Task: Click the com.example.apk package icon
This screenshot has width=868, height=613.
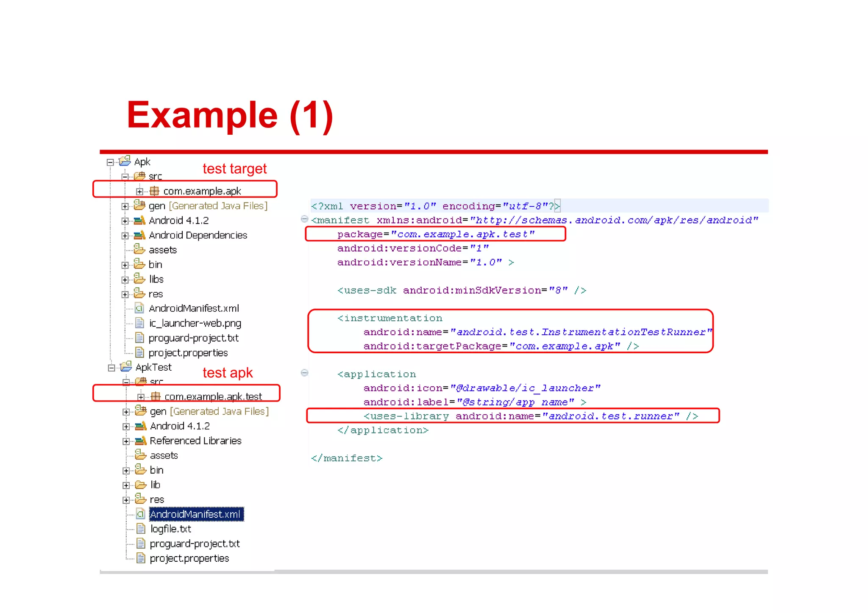Action: 155,191
